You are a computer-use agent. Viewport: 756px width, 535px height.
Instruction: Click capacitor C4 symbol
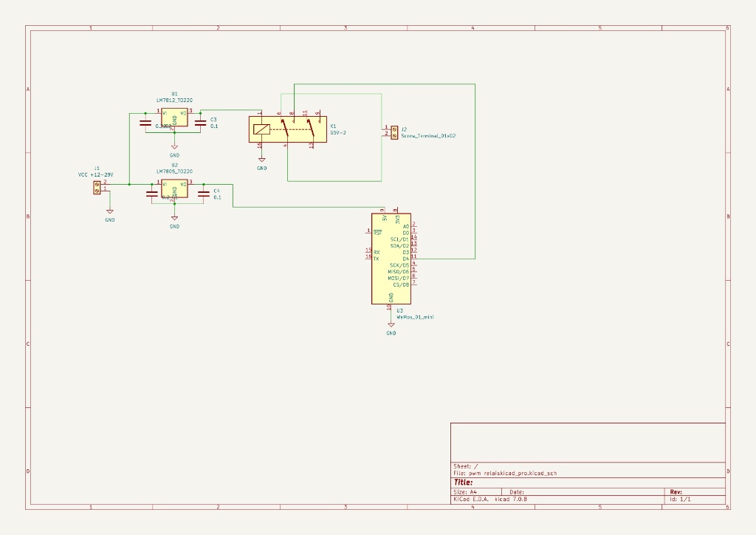pyautogui.click(x=204, y=194)
